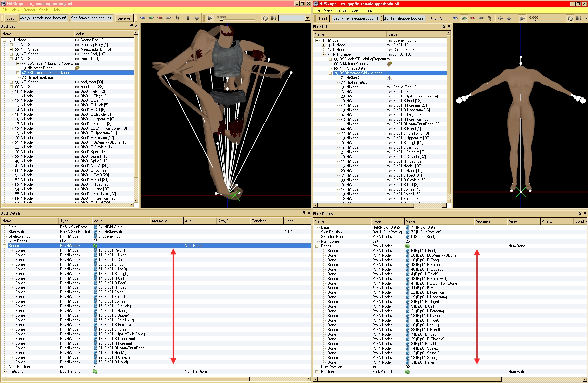588x383 pixels.
Task: Open Render menu in or_femaleupperbody window
Action: [29, 10]
